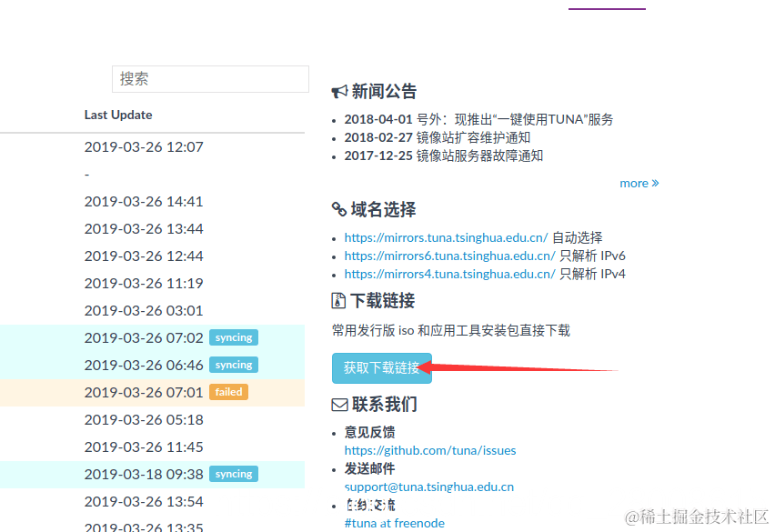775x532 pixels.
Task: Select the 2019-03-26 07:01 timestamp
Action: point(144,392)
